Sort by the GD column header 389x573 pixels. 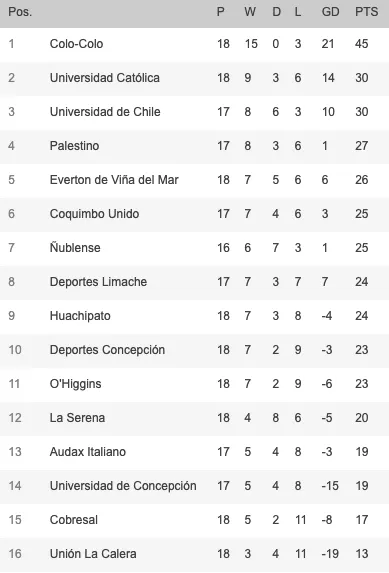click(x=331, y=12)
